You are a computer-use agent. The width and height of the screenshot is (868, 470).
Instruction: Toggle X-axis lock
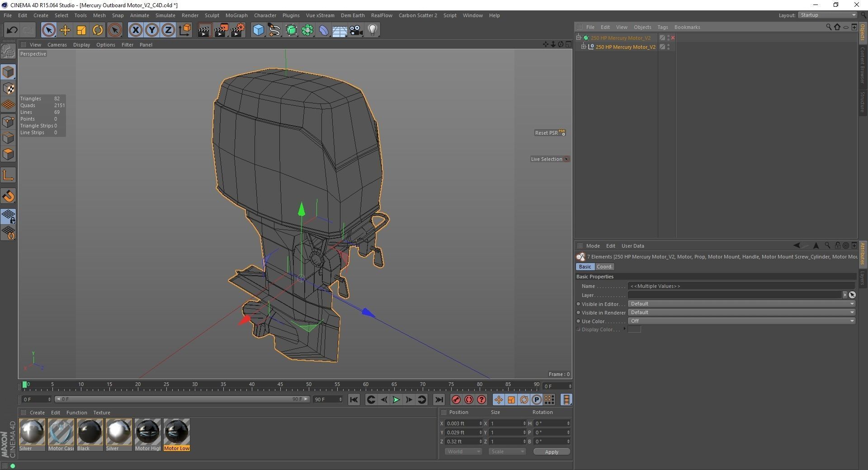(x=135, y=30)
